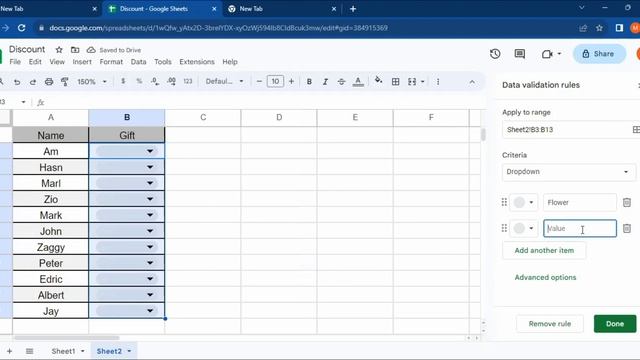Format as currency with dollar icon
The height and width of the screenshot is (360, 640).
pos(123,81)
